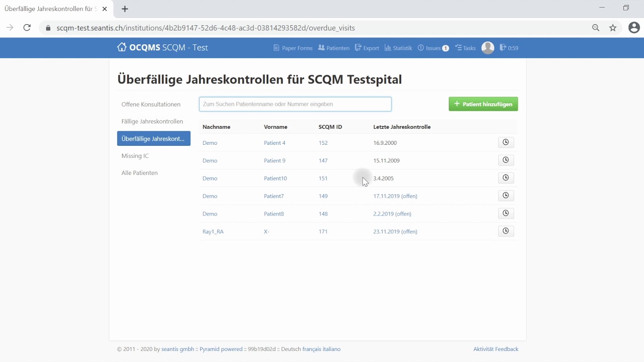This screenshot has height=362, width=644.
Task: Click clock icon for Patient 4 row
Action: [x=506, y=142]
